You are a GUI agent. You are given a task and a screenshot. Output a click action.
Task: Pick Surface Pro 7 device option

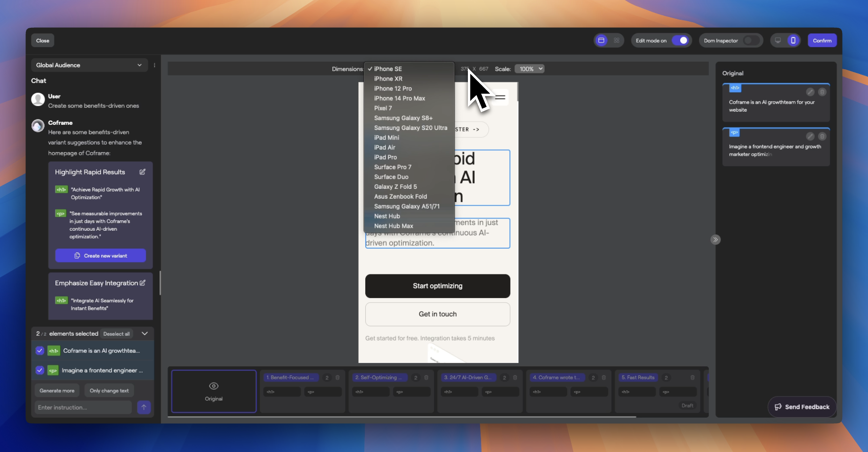(x=409, y=167)
